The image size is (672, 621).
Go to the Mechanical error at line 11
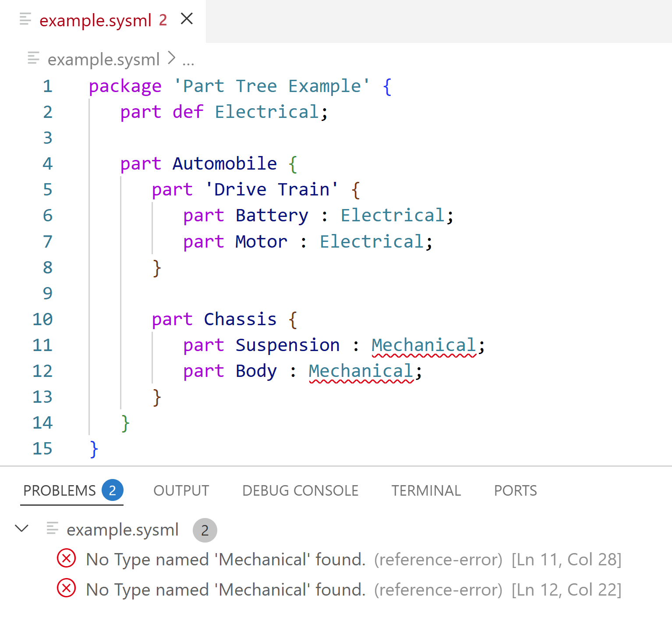[226, 560]
